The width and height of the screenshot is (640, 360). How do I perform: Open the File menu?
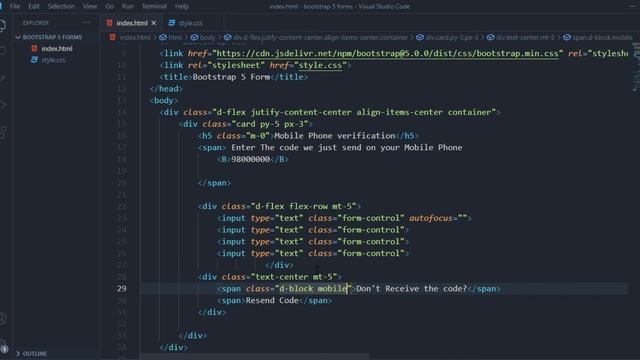(15, 6)
